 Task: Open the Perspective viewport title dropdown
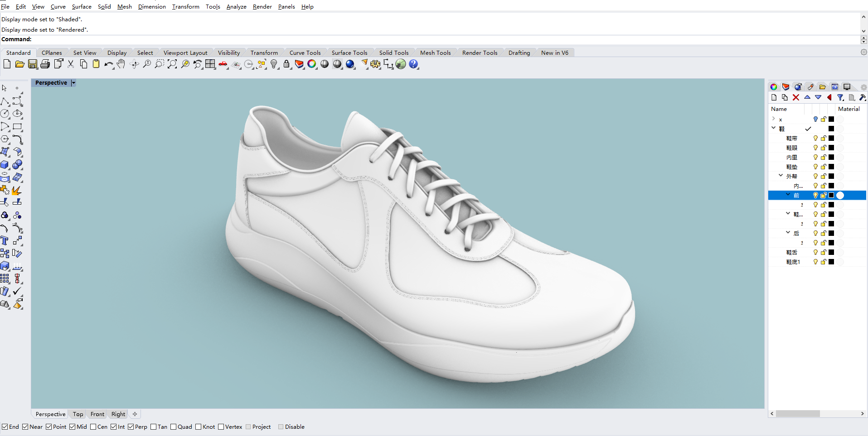[x=73, y=82]
